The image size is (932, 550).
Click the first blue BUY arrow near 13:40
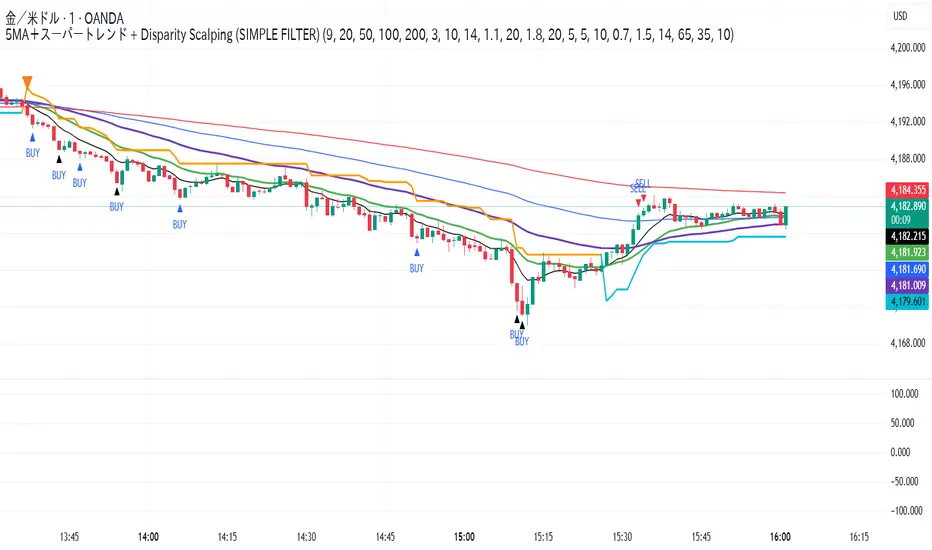point(33,137)
